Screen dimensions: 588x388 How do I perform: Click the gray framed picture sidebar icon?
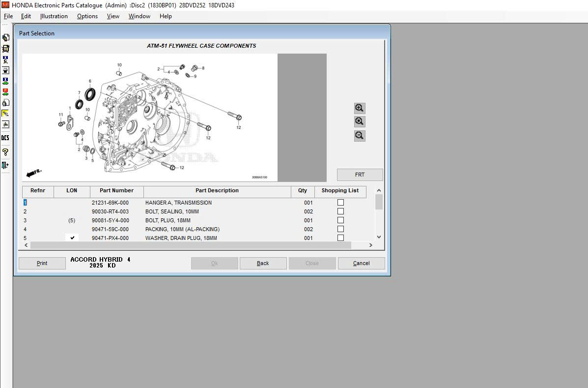(5, 124)
